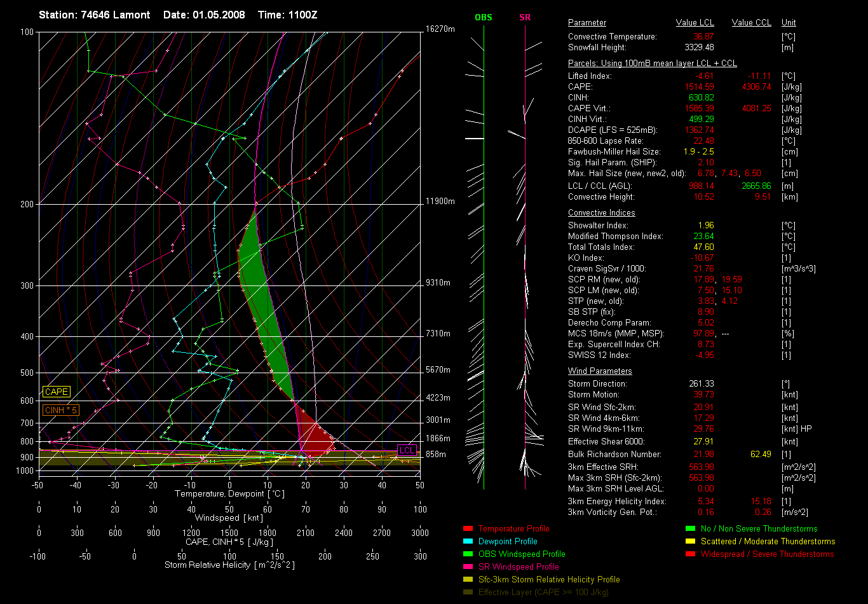Open the Wind Parameters section heading

(600, 371)
